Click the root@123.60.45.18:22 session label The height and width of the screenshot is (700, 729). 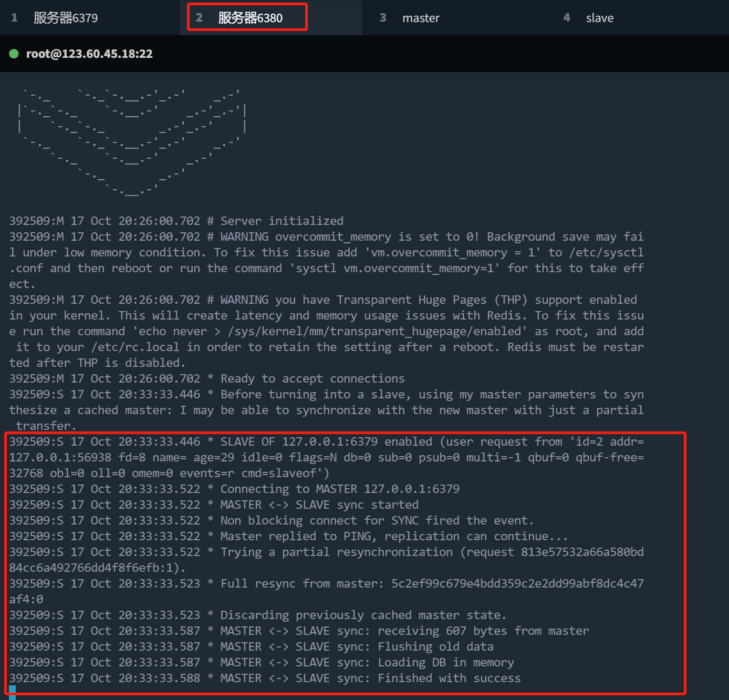pos(89,54)
